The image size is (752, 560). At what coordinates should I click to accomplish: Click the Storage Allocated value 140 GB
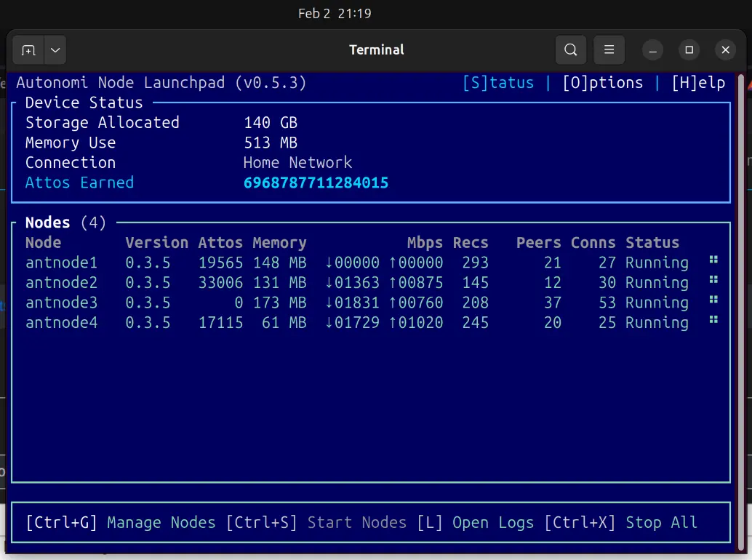[x=271, y=123]
